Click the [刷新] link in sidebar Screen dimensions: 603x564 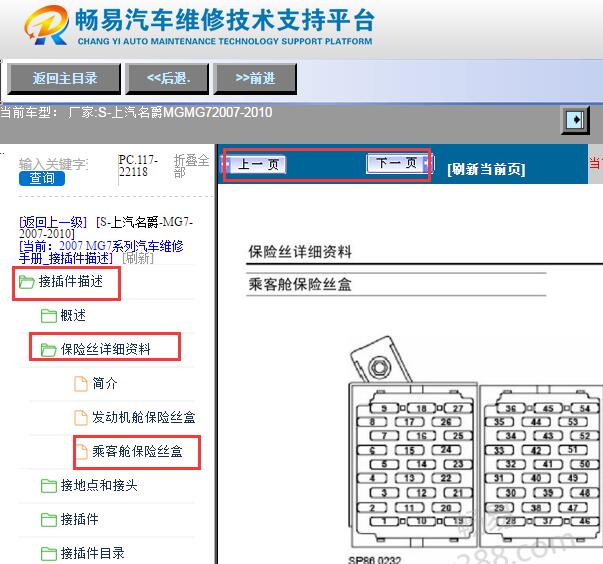point(138,258)
